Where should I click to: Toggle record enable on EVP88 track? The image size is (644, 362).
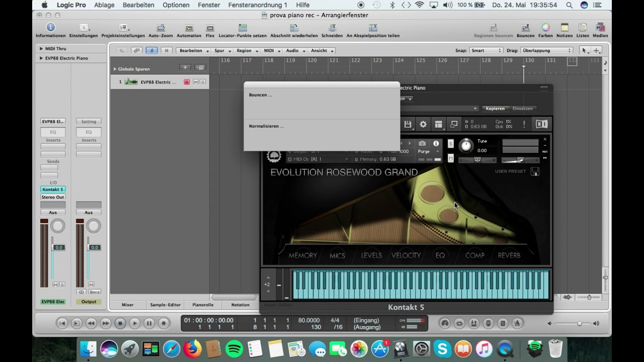(187, 82)
